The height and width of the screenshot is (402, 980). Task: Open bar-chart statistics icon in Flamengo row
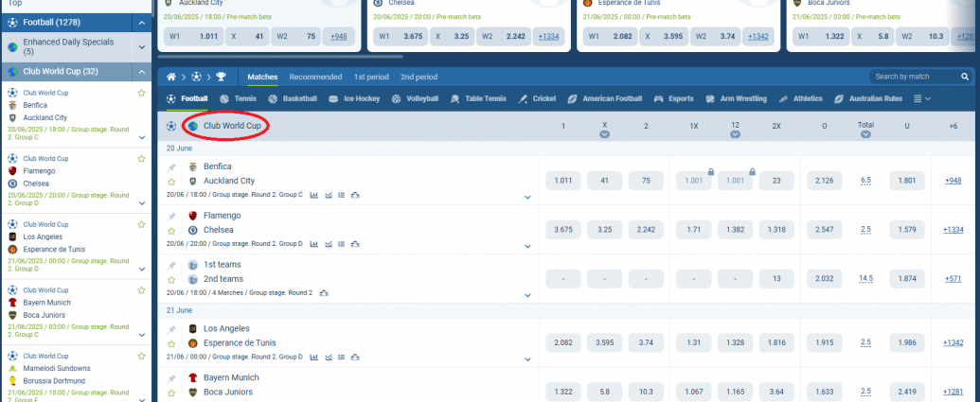tap(313, 243)
